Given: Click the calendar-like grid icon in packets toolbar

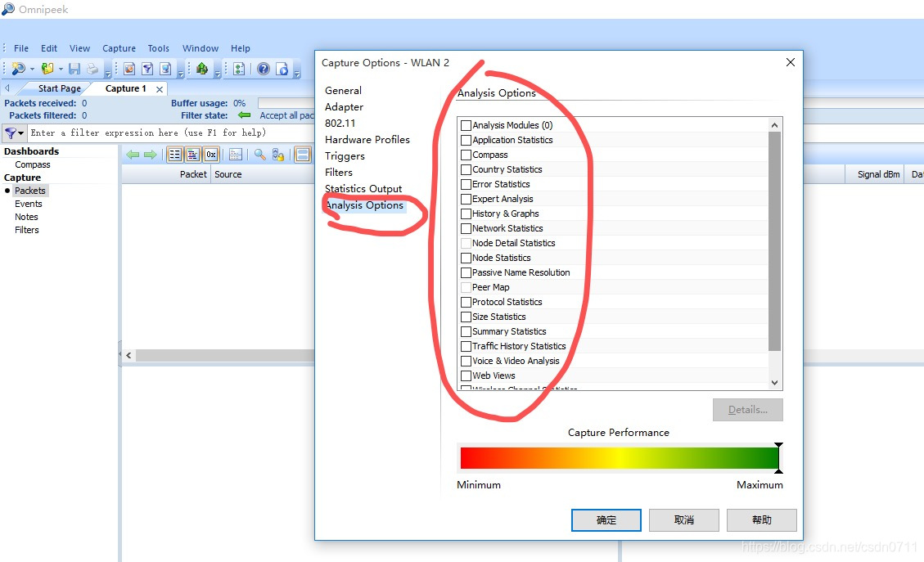Looking at the screenshot, I should 236,155.
